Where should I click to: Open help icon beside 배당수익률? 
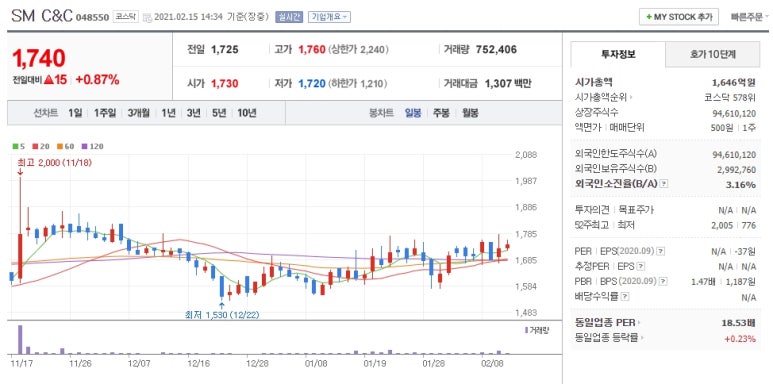[625, 297]
